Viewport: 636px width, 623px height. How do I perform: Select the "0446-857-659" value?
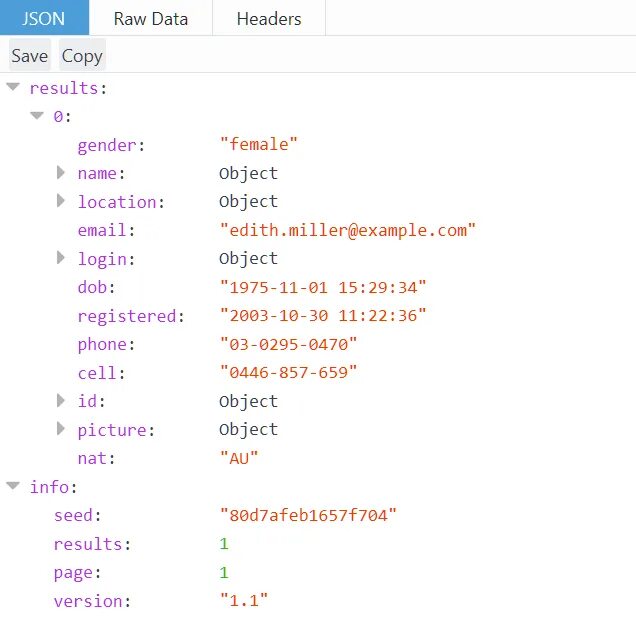pyautogui.click(x=288, y=372)
